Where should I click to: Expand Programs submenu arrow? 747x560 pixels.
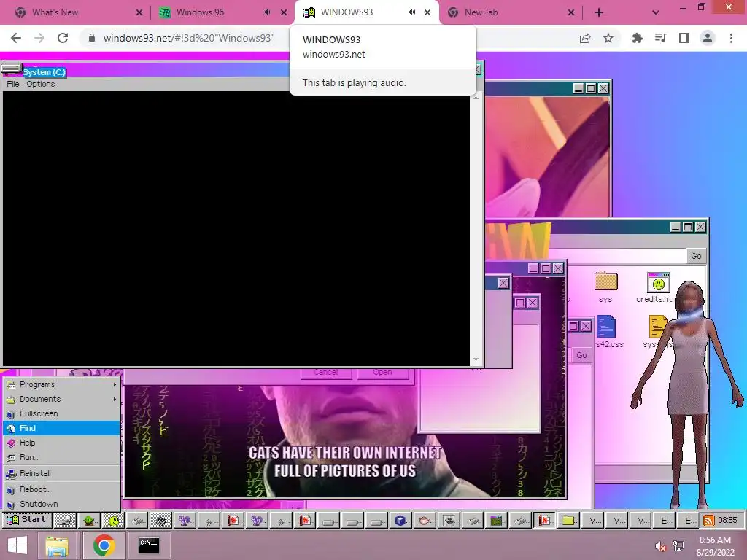(x=115, y=384)
